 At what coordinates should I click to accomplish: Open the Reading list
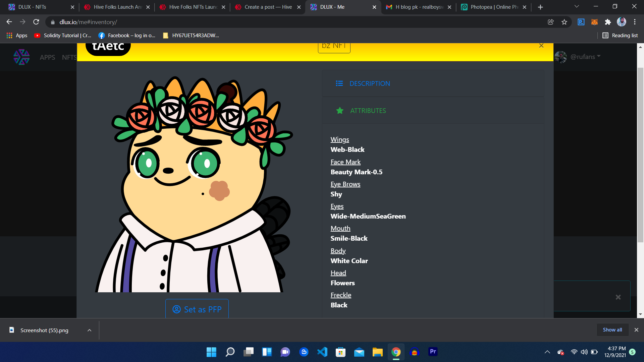620,35
